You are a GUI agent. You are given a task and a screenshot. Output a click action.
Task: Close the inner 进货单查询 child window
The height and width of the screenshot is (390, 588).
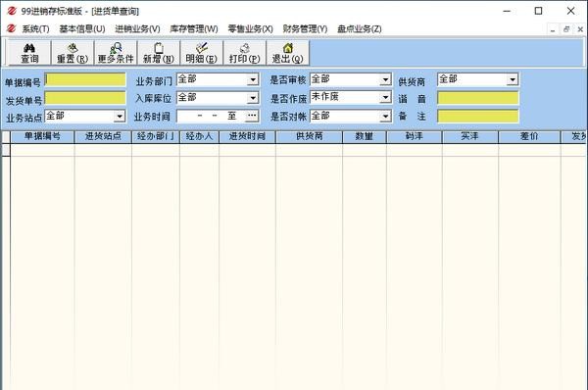coord(580,29)
